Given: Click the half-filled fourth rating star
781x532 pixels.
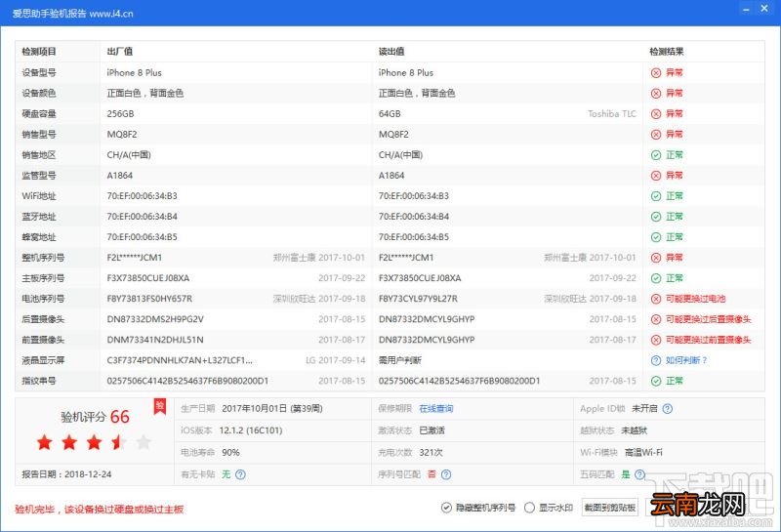Looking at the screenshot, I should coord(118,442).
